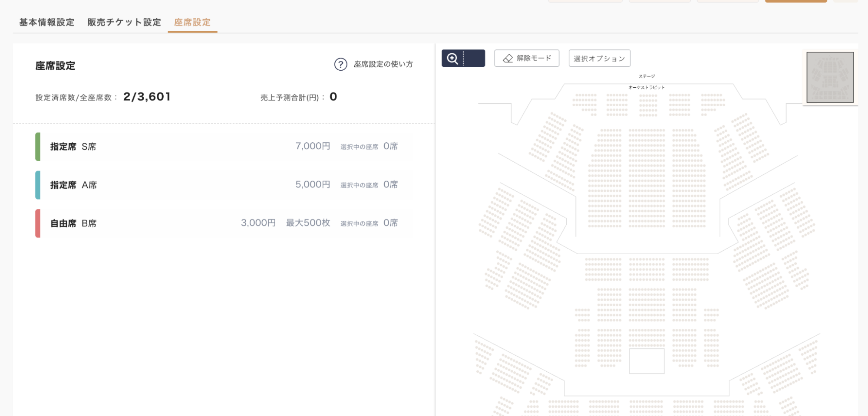Click the empty white box in rear seating
The width and height of the screenshot is (868, 416).
coord(647,361)
